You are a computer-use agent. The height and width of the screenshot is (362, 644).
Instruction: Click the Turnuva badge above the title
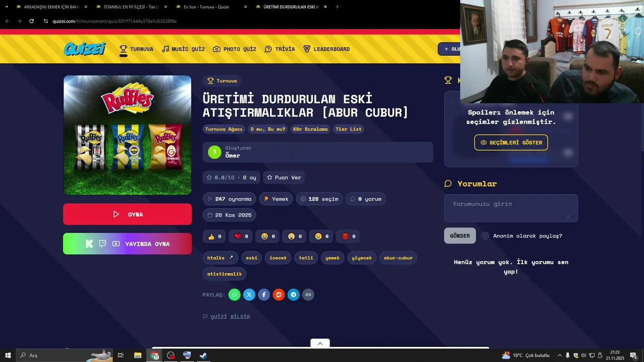(x=222, y=81)
